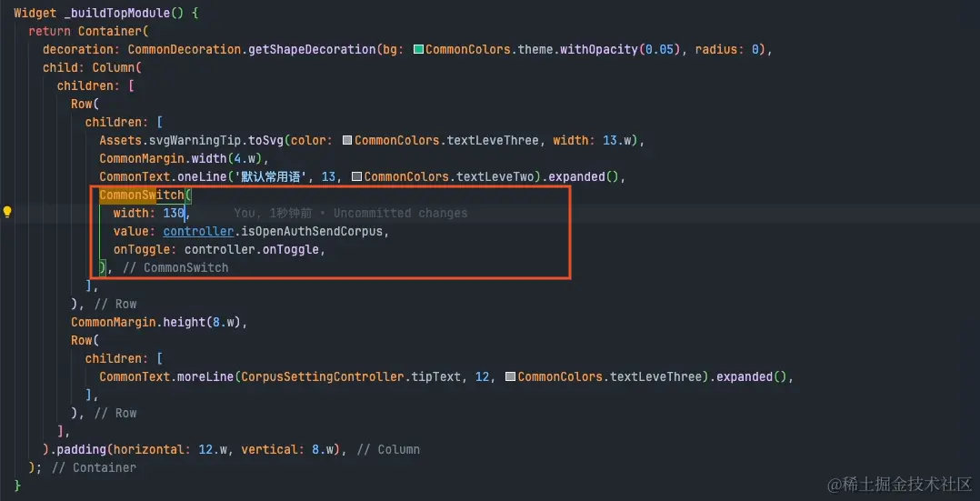Screen dimensions: 980x501
Task: Click the return keyword
Action: [50, 31]
